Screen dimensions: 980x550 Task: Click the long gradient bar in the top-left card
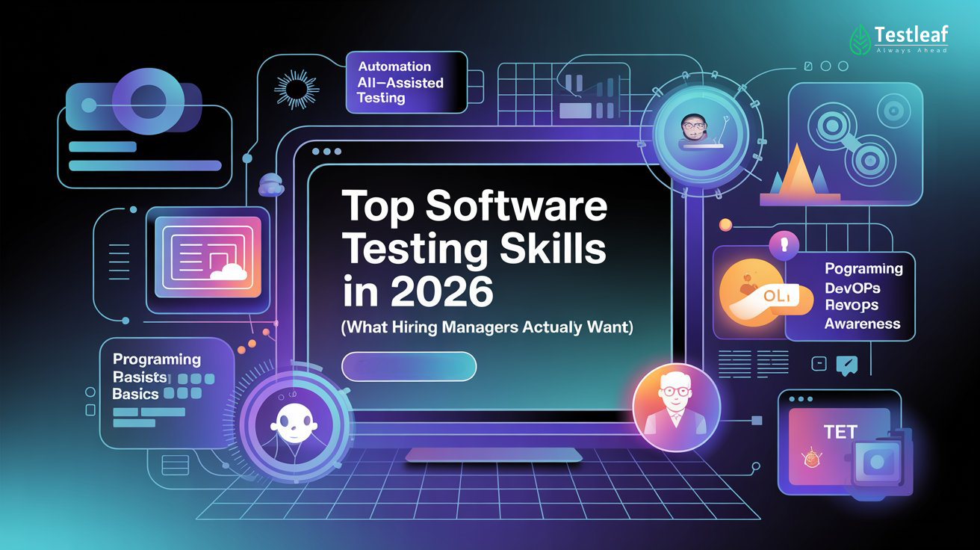coord(145,166)
